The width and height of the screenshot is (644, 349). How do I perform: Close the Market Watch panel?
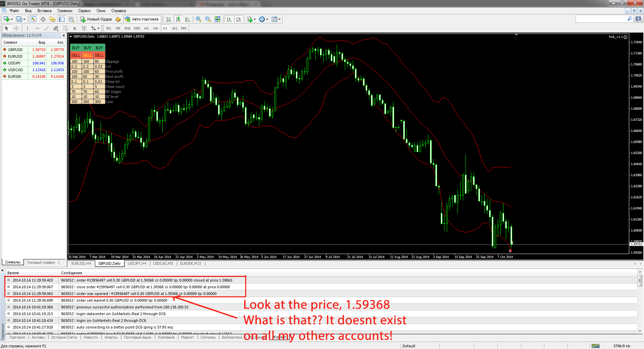coord(64,35)
